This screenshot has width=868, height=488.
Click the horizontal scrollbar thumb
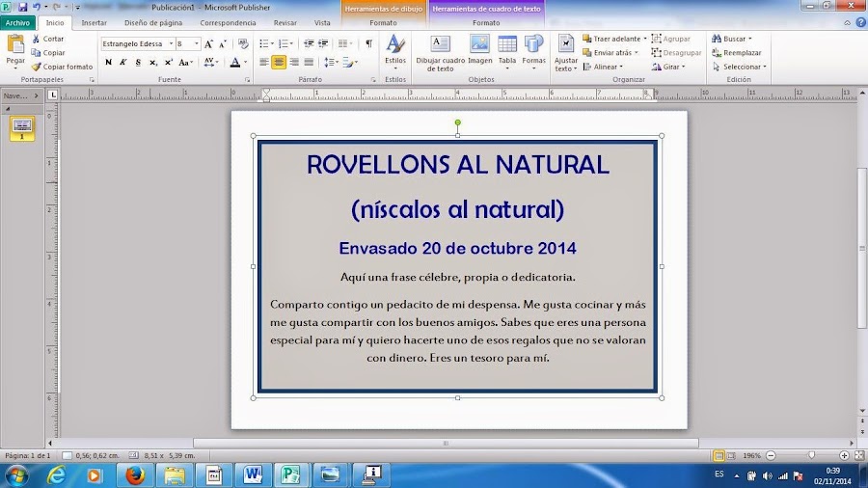point(446,444)
